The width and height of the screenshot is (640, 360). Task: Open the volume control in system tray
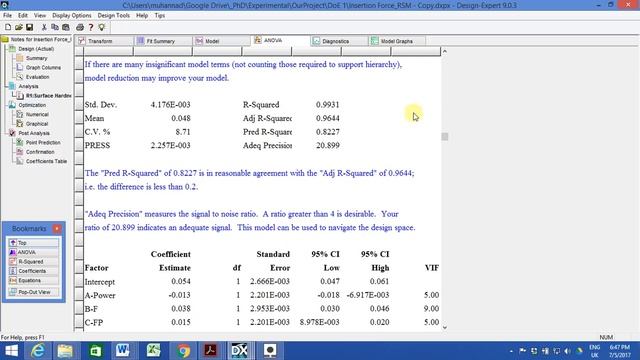click(x=567, y=351)
